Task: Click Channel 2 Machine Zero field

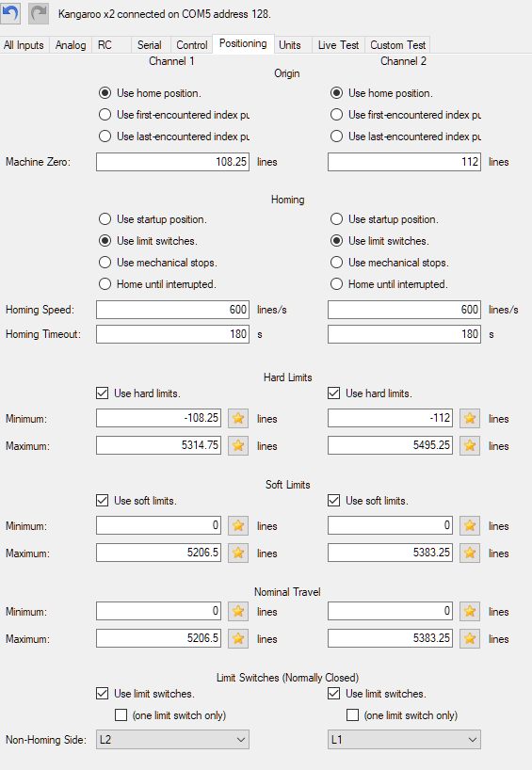Action: tap(404, 162)
